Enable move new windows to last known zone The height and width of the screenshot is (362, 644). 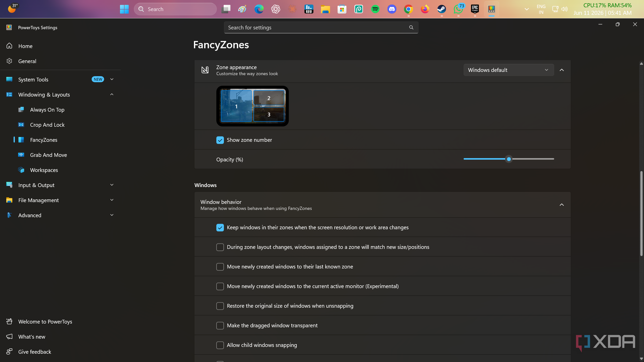point(220,267)
